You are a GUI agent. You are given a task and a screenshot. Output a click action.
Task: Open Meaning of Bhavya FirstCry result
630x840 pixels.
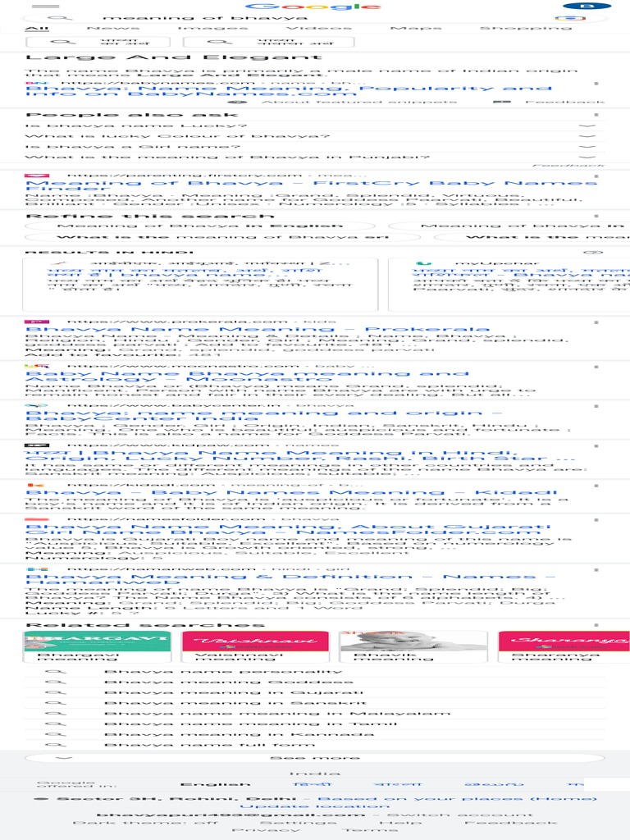[311, 186]
